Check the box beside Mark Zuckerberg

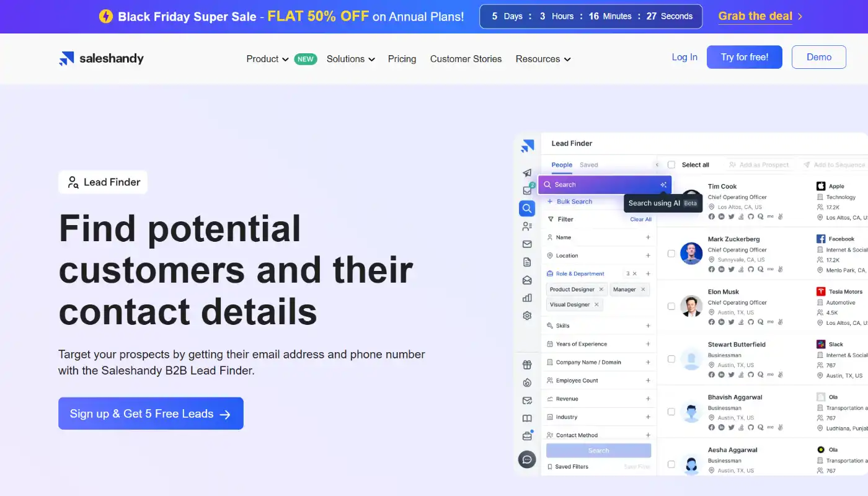(671, 254)
